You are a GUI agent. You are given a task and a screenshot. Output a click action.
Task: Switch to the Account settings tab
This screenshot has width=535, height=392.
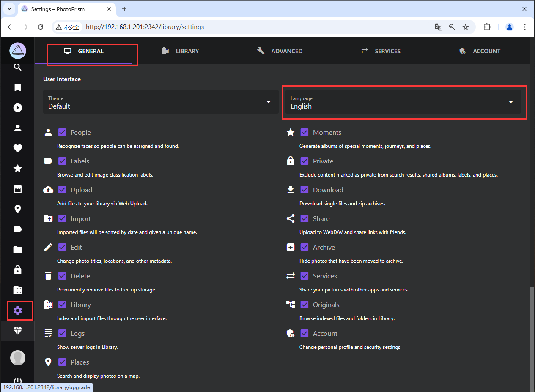[480, 51]
